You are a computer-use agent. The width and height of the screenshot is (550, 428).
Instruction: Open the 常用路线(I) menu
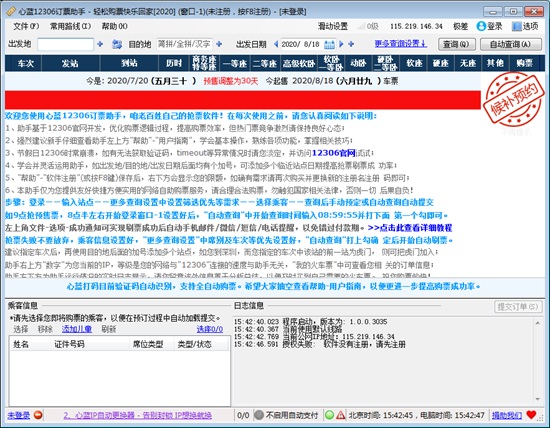pos(71,26)
